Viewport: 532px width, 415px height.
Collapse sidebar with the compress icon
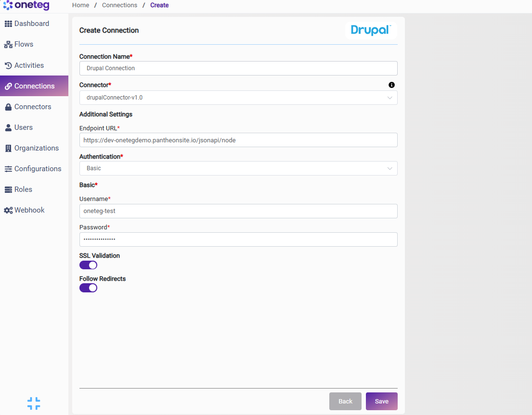point(34,403)
